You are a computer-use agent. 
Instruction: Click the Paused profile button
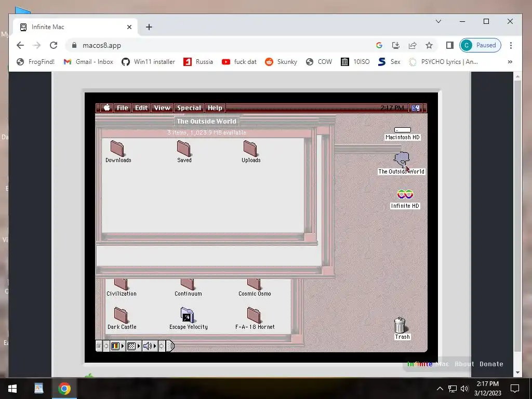480,45
